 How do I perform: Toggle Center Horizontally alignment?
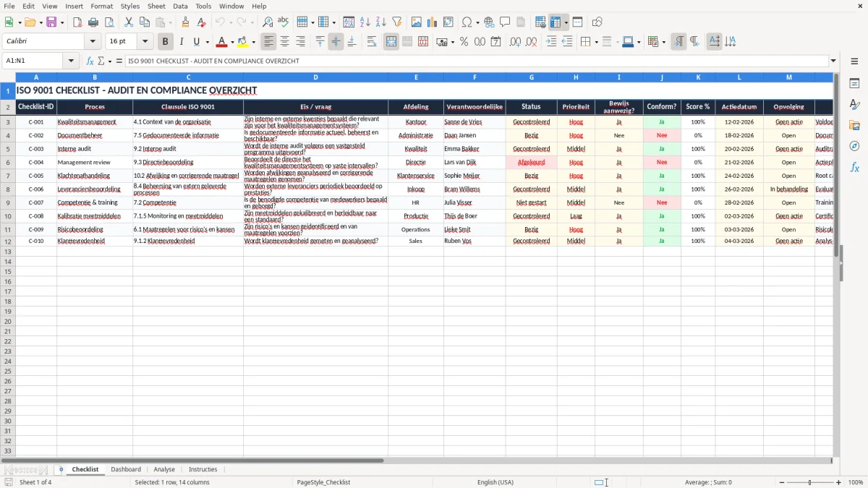point(284,42)
